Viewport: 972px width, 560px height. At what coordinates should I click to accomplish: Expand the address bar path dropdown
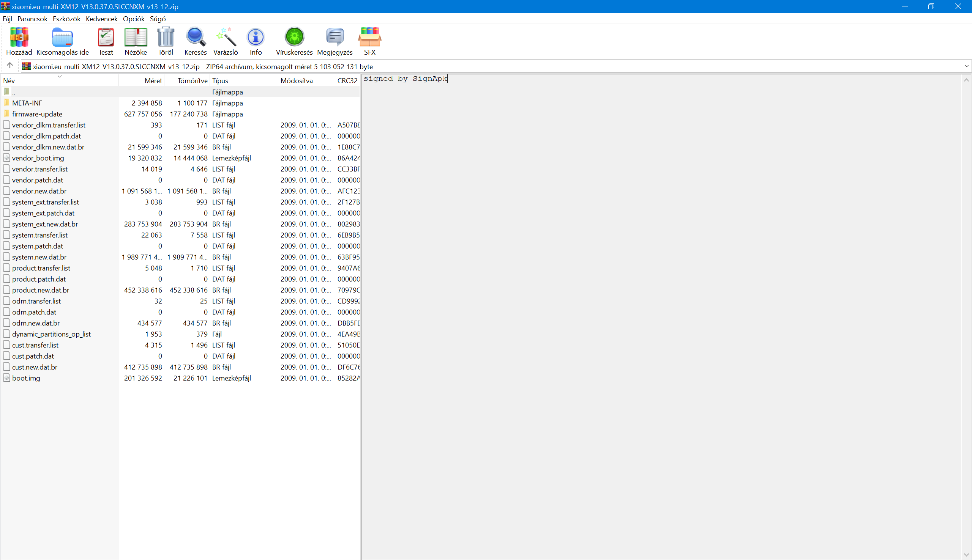(966, 66)
